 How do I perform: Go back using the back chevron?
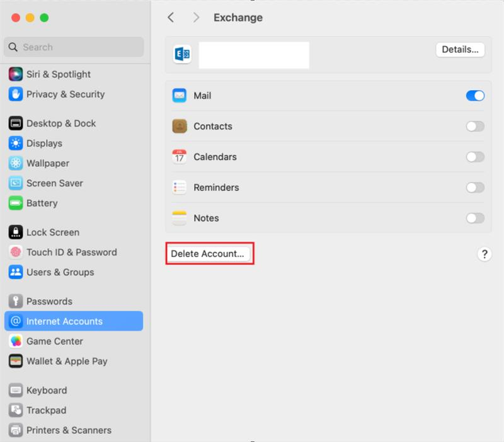click(x=171, y=18)
